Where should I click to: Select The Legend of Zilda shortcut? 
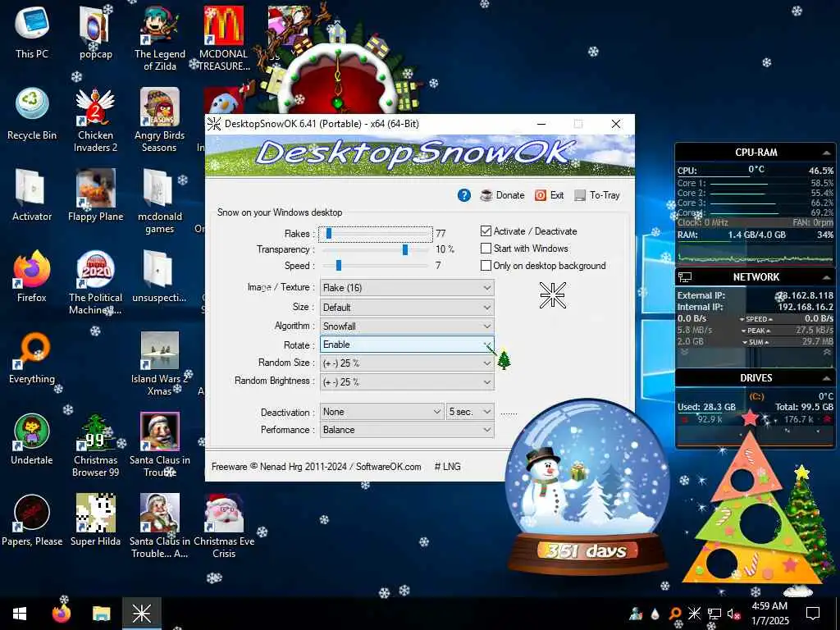point(160,38)
